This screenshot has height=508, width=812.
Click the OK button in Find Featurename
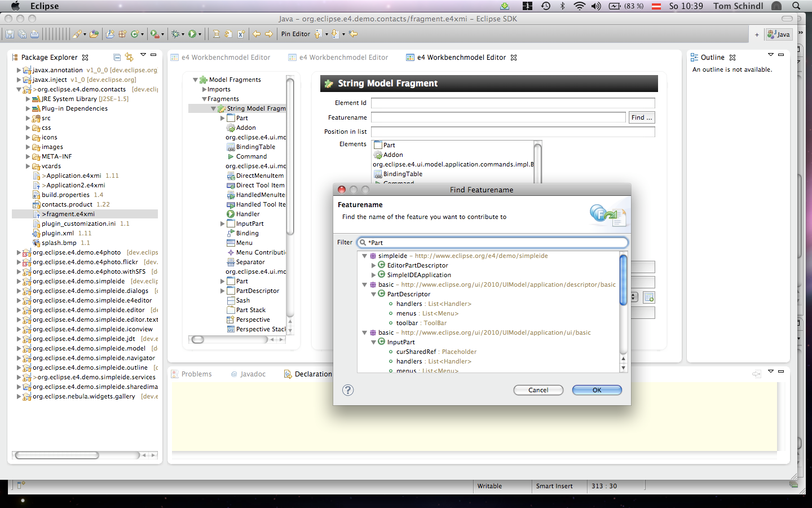coord(597,390)
